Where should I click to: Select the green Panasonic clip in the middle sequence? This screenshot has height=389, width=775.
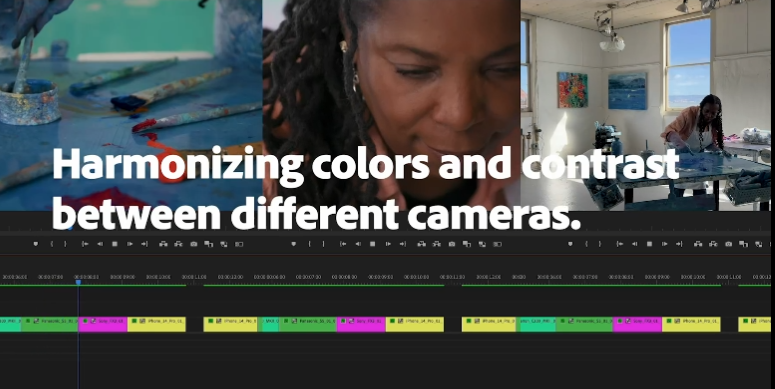click(308, 324)
